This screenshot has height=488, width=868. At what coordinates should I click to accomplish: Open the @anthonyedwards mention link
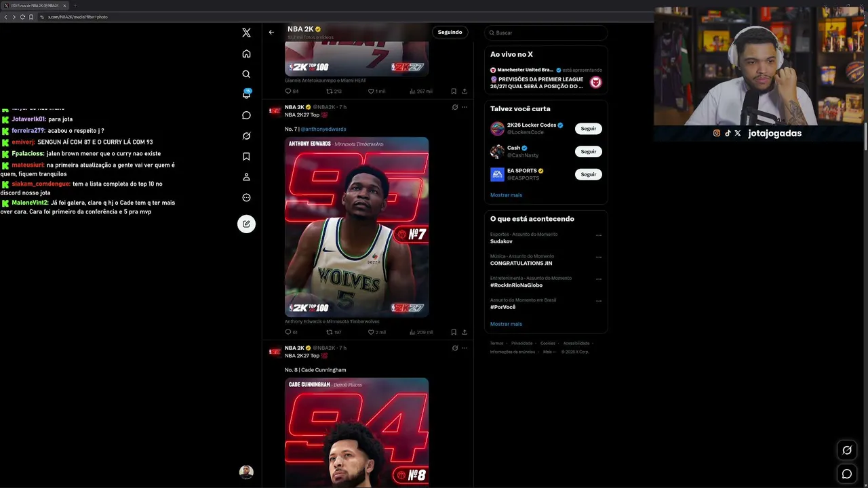[x=323, y=129]
